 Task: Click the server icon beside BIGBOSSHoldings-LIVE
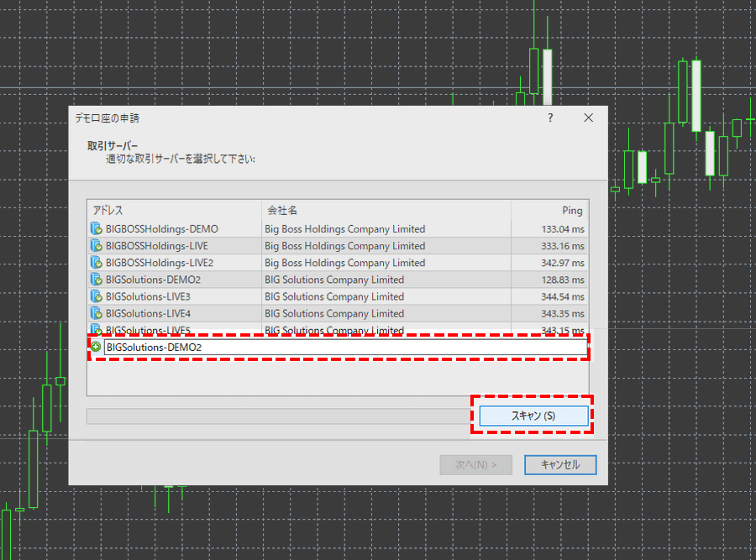[96, 246]
